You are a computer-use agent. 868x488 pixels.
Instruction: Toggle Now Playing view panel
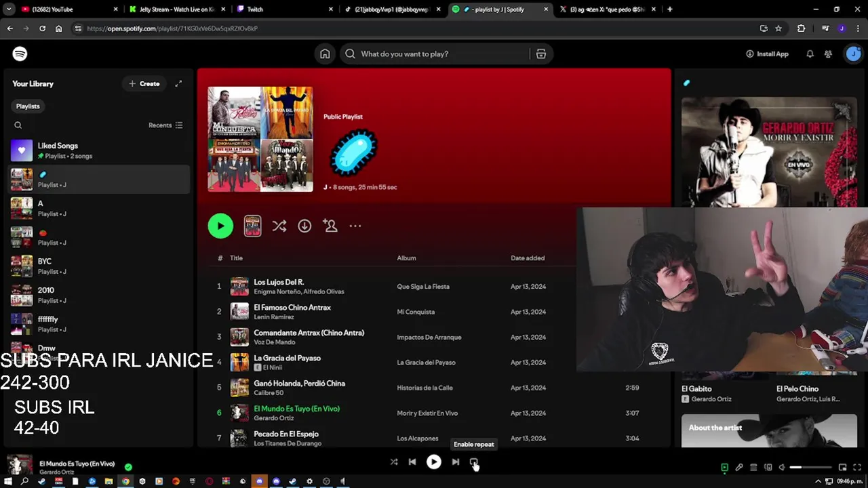724,468
